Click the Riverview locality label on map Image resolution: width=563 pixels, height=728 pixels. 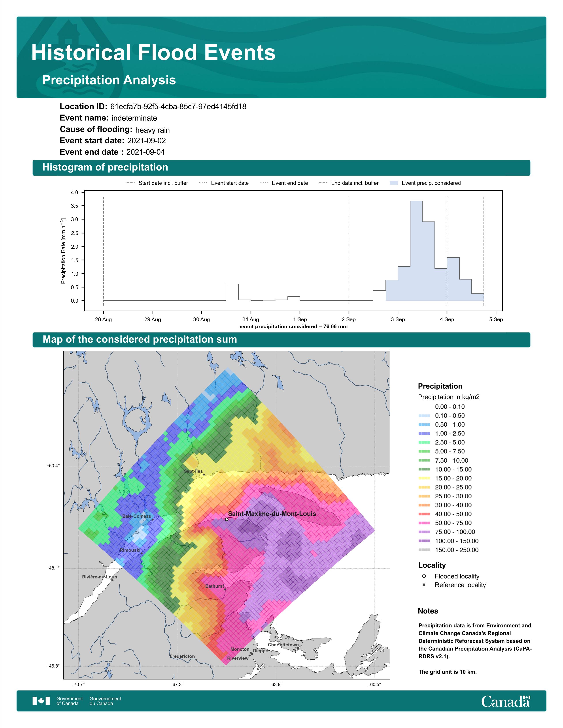pyautogui.click(x=238, y=658)
